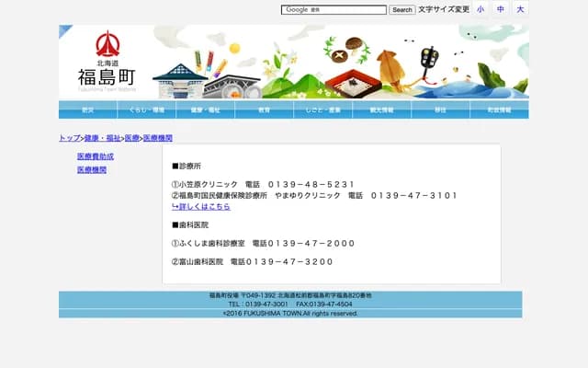Select the しごと・産業 navigation menu item
The width and height of the screenshot is (588, 368).
323,109
